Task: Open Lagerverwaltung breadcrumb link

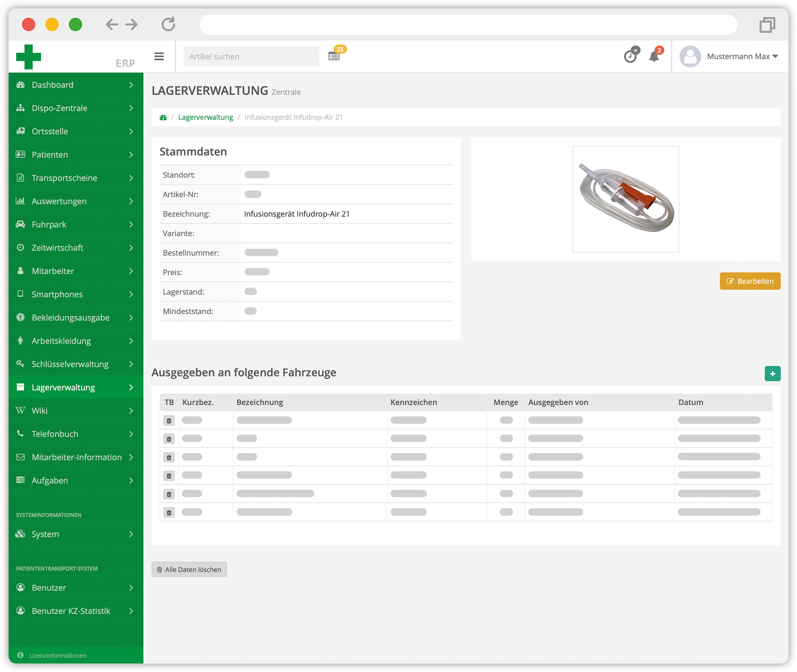Action: [x=205, y=117]
